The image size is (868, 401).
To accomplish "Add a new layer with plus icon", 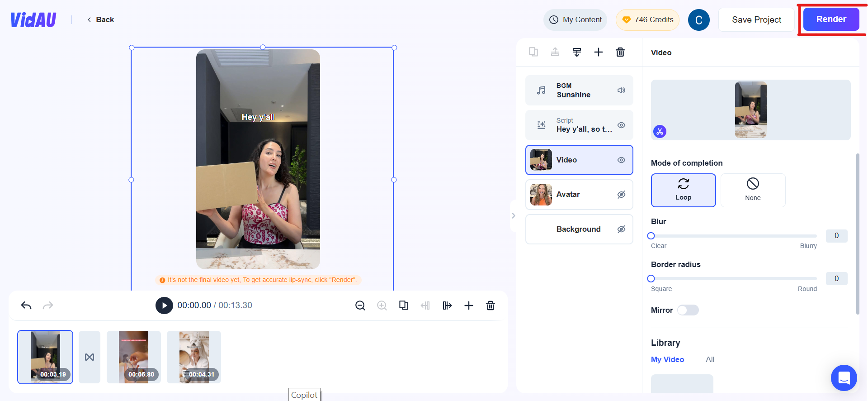I will click(599, 52).
